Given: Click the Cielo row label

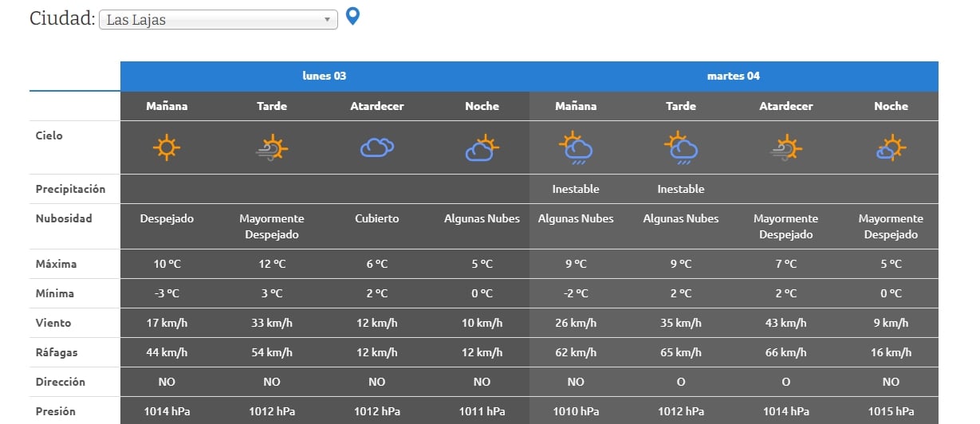Looking at the screenshot, I should [49, 135].
